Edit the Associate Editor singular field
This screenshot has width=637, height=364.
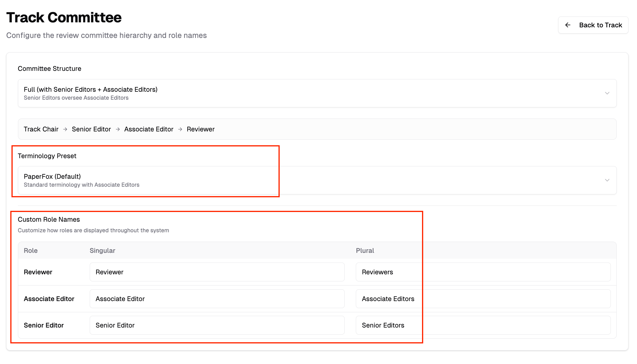pos(217,299)
